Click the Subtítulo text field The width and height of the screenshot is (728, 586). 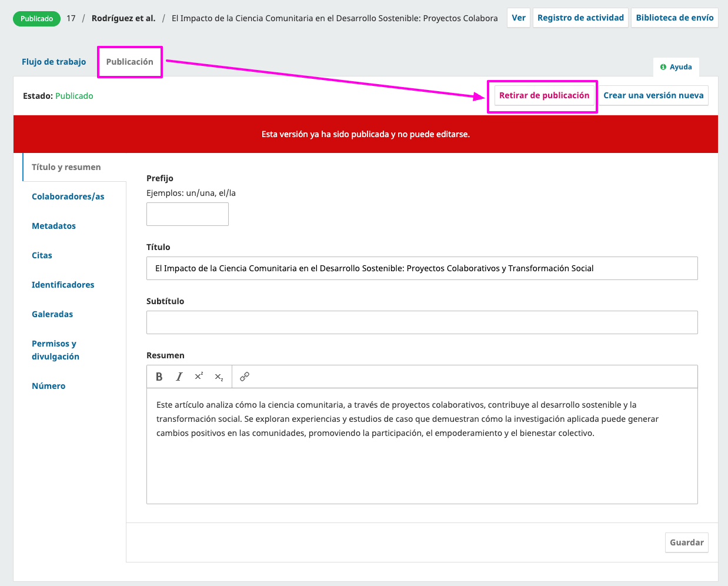point(422,322)
